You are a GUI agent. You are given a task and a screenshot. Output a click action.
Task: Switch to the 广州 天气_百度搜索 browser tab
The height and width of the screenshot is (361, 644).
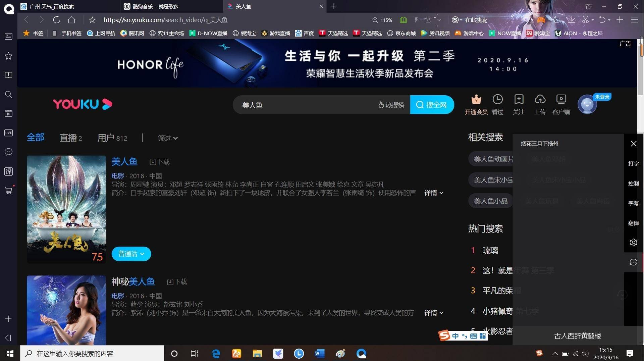[68, 6]
